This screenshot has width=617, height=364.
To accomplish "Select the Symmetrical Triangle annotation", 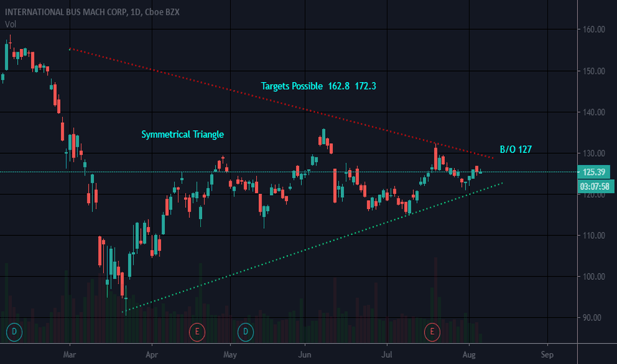I will [183, 134].
